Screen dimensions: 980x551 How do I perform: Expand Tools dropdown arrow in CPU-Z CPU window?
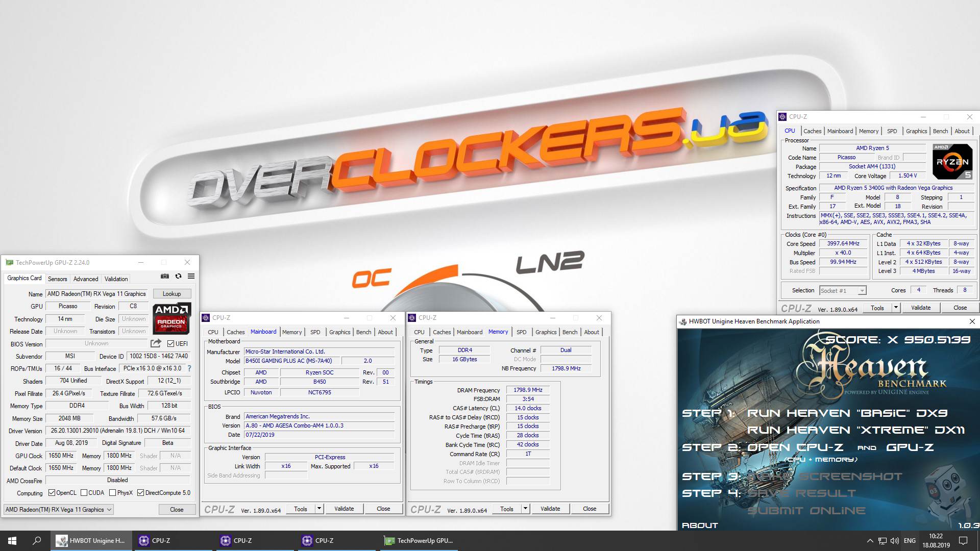pyautogui.click(x=896, y=308)
